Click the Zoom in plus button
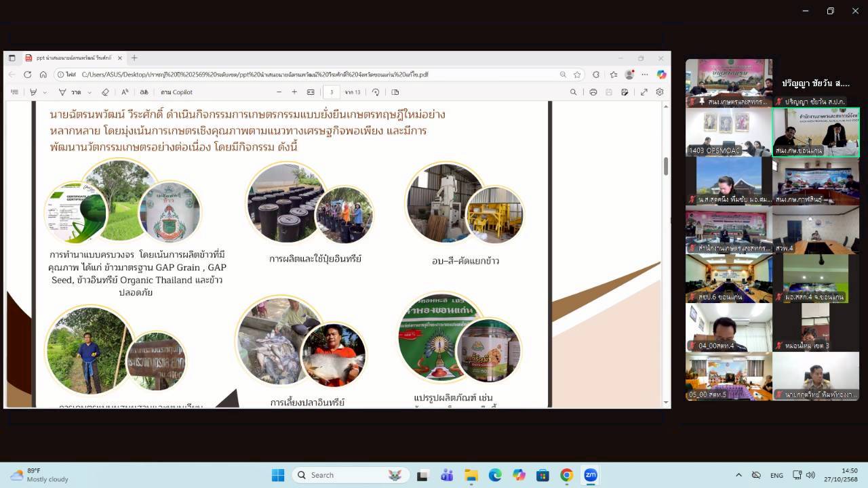Image resolution: width=868 pixels, height=488 pixels. (294, 92)
